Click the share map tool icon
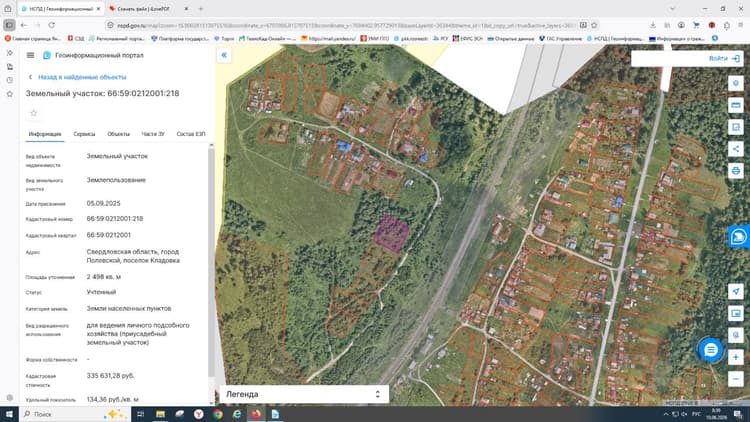750x422 pixels. pyautogui.click(x=736, y=149)
